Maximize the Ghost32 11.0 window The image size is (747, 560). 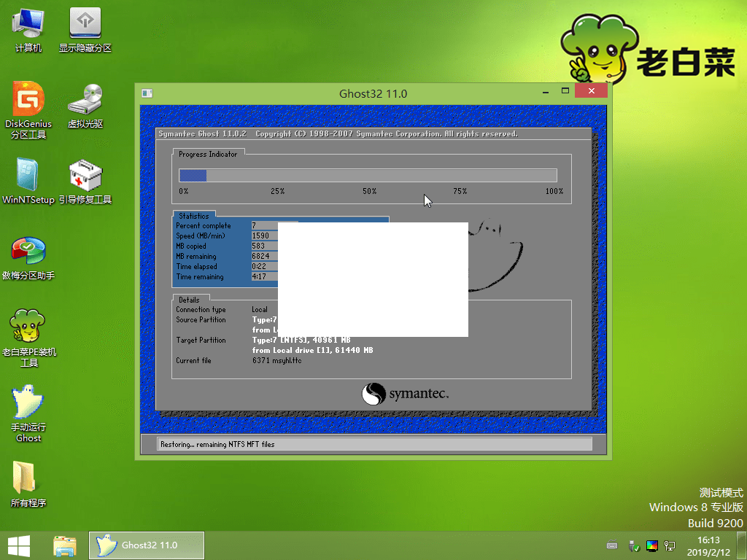[x=565, y=90]
